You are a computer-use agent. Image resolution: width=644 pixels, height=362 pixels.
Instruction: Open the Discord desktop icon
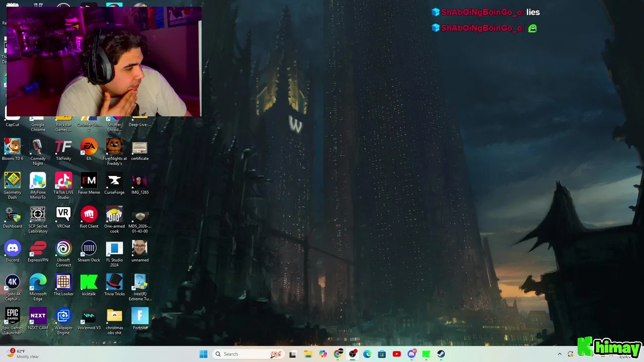(13, 248)
